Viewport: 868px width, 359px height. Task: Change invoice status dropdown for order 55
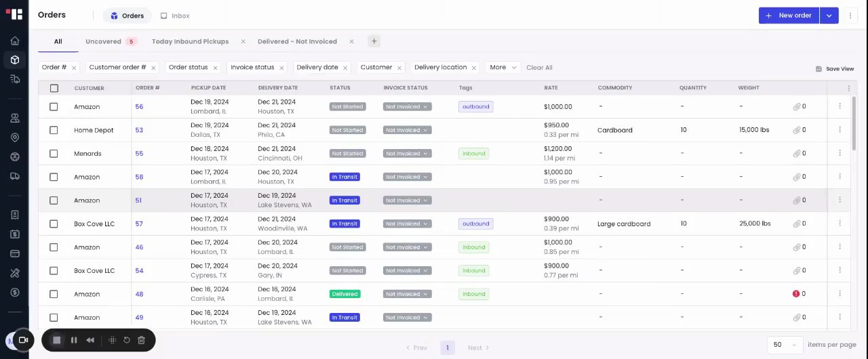[x=407, y=154]
